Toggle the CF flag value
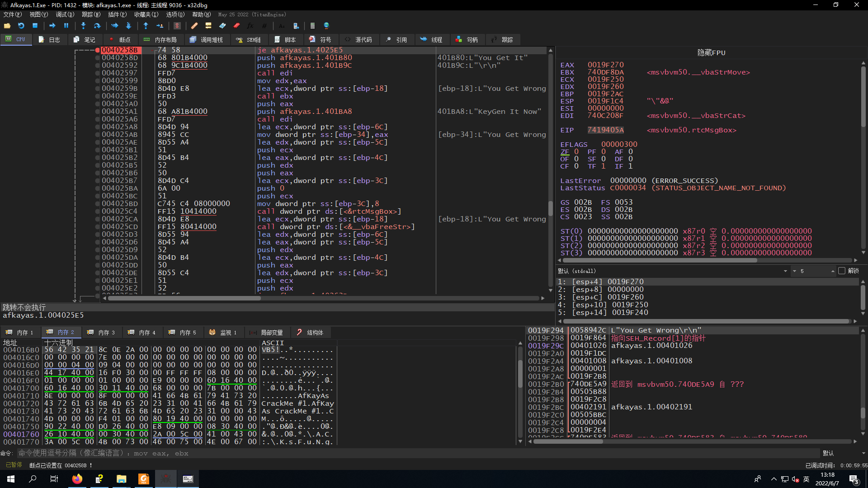This screenshot has height=488, width=868. tap(576, 166)
